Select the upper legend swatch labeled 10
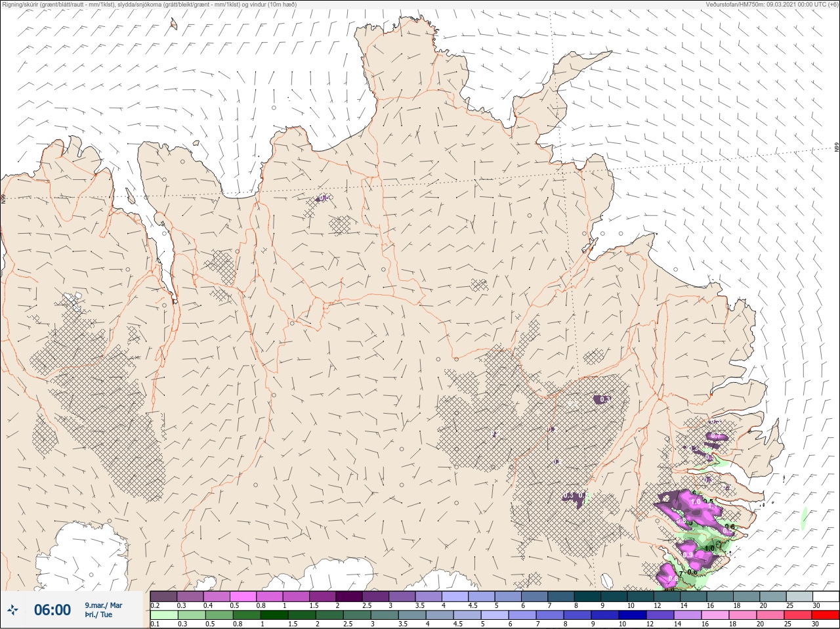 click(x=640, y=596)
